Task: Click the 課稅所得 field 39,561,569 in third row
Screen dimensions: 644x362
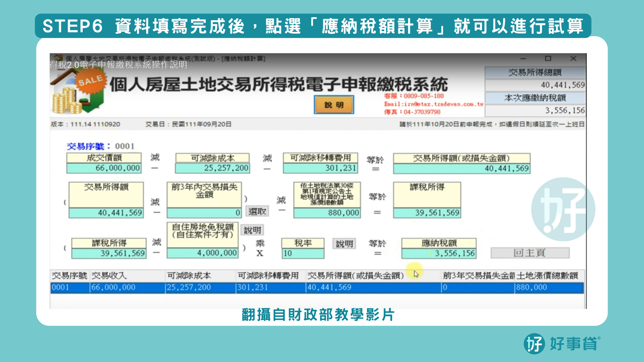Action: pyautogui.click(x=109, y=253)
